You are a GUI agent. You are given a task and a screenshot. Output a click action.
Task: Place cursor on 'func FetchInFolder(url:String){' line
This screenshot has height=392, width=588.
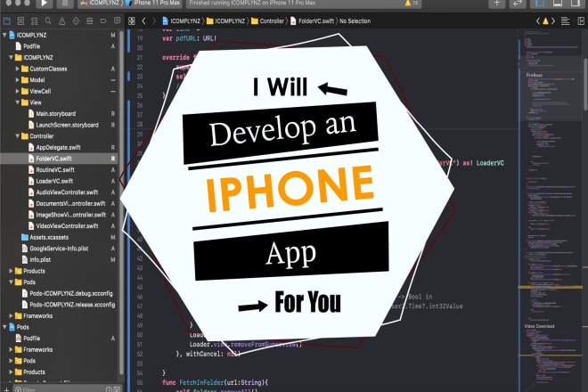[x=216, y=382]
